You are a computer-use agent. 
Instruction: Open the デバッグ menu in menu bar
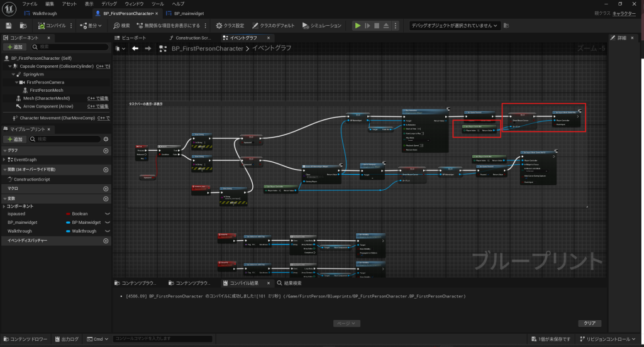coord(109,4)
